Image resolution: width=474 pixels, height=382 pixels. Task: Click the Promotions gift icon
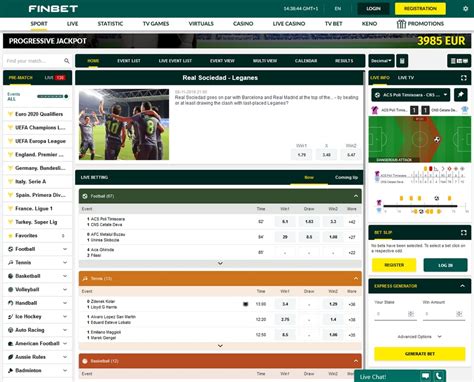pos(401,24)
